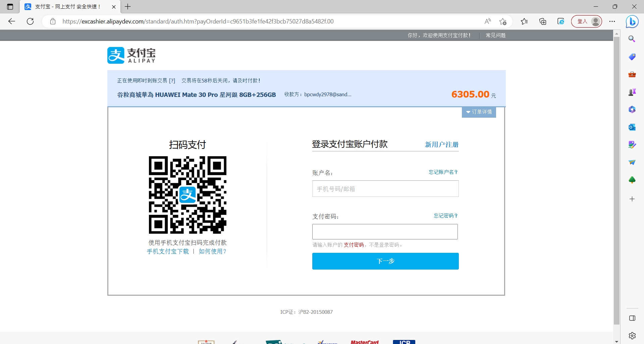Screen dimensions: 644x344
Task: Open the sidebar Designer pen icon
Action: point(632,145)
